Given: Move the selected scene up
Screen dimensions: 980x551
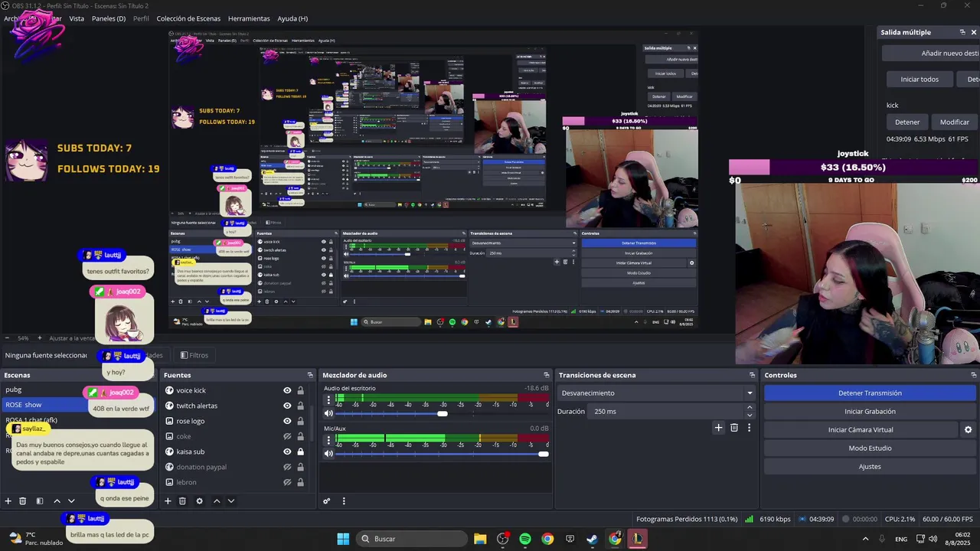Looking at the screenshot, I should [57, 501].
